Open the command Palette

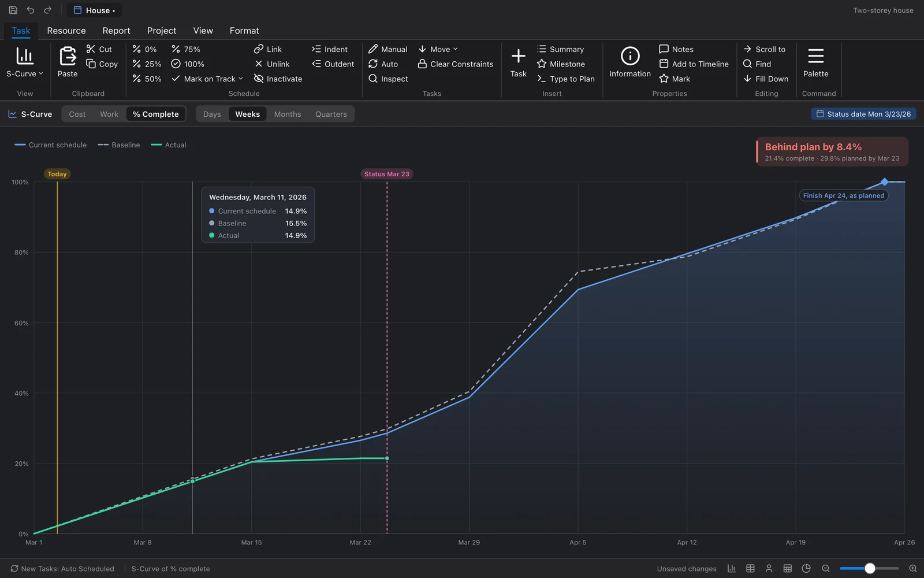tap(816, 62)
